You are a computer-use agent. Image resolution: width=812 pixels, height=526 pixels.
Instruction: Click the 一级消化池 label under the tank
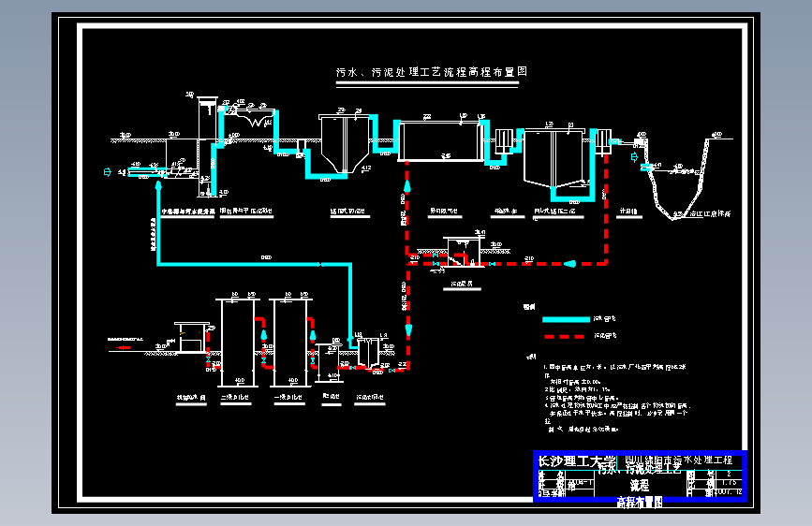[x=288, y=397]
